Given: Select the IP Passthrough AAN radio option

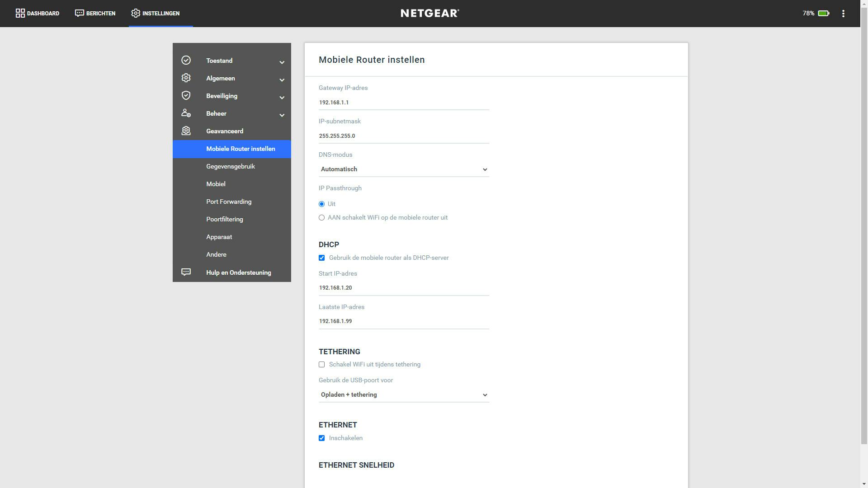Looking at the screenshot, I should (x=321, y=218).
